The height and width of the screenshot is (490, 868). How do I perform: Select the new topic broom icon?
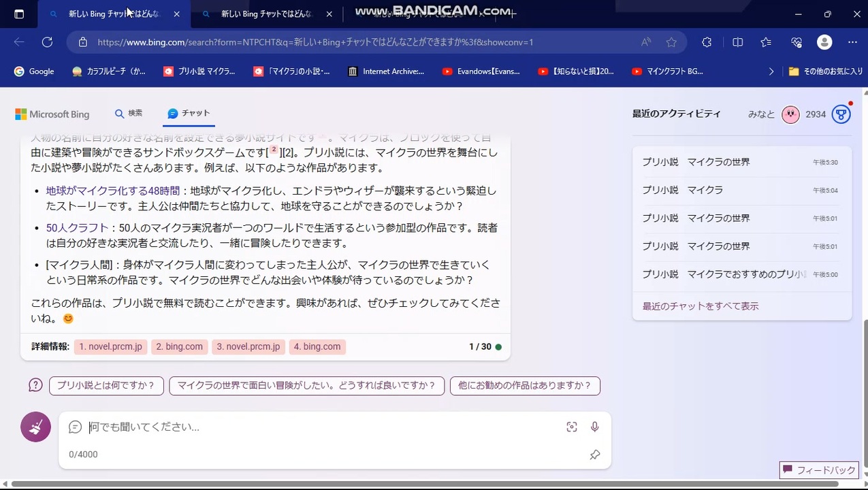pyautogui.click(x=35, y=427)
